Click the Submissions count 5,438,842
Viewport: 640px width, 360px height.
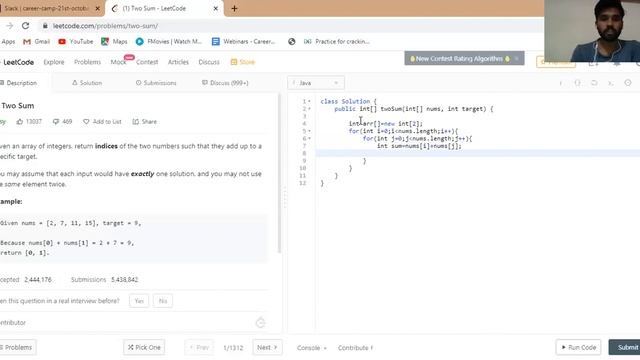124,280
